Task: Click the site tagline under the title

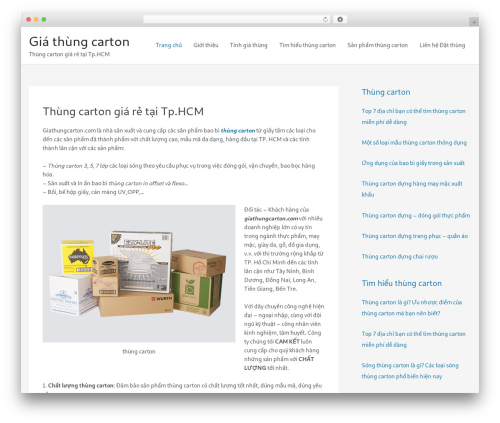Action: [x=69, y=54]
